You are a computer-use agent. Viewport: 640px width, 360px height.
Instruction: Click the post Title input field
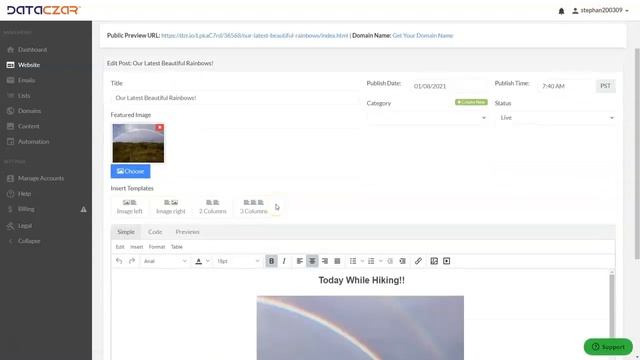(x=234, y=98)
